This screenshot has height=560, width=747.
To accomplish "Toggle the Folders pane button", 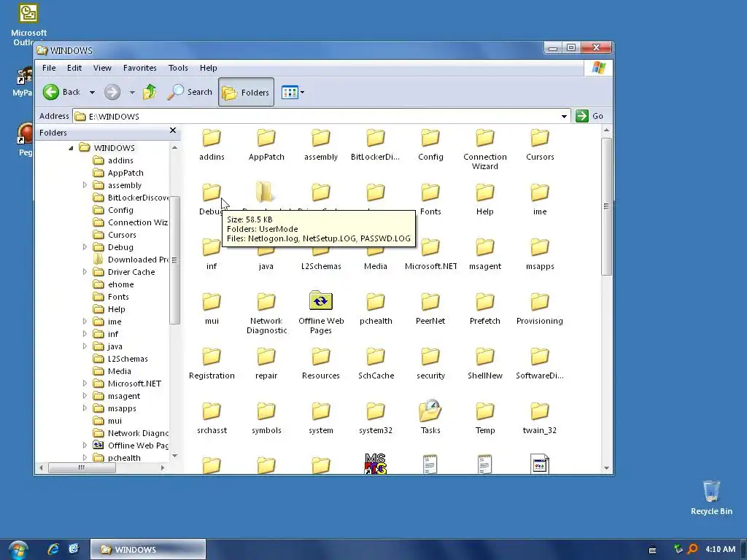I will [x=246, y=92].
